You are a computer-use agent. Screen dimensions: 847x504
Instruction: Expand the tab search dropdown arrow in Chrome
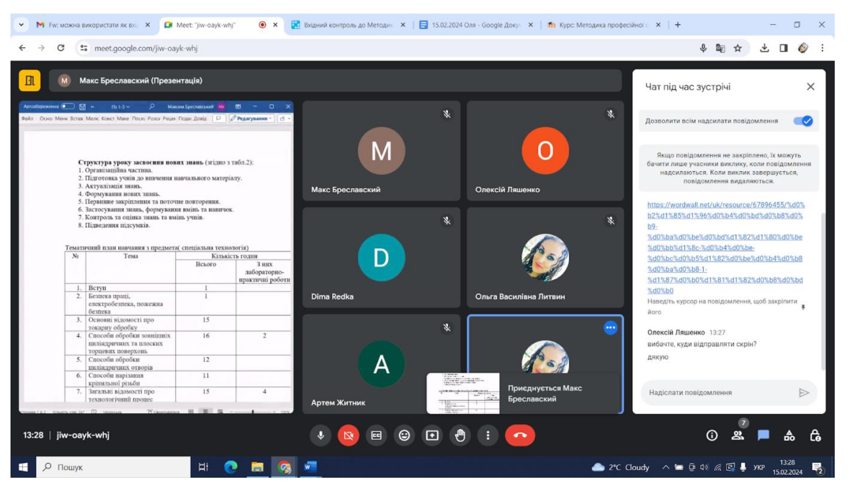point(21,25)
